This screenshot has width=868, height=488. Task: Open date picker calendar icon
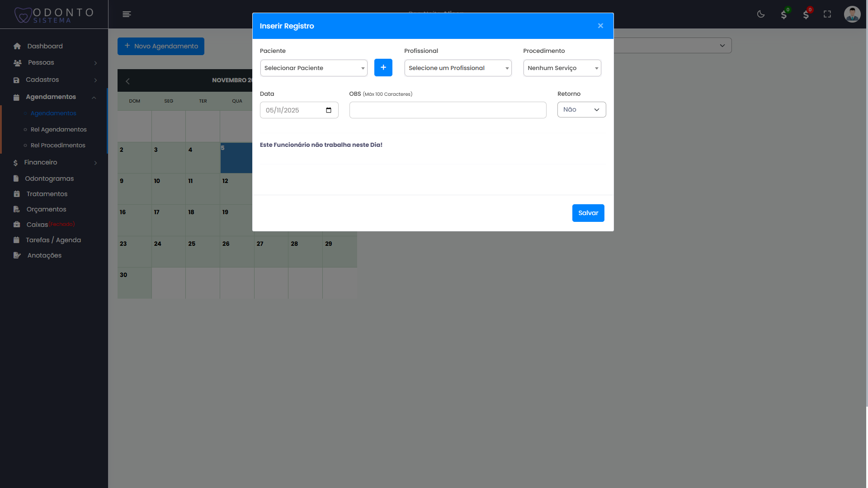point(329,110)
